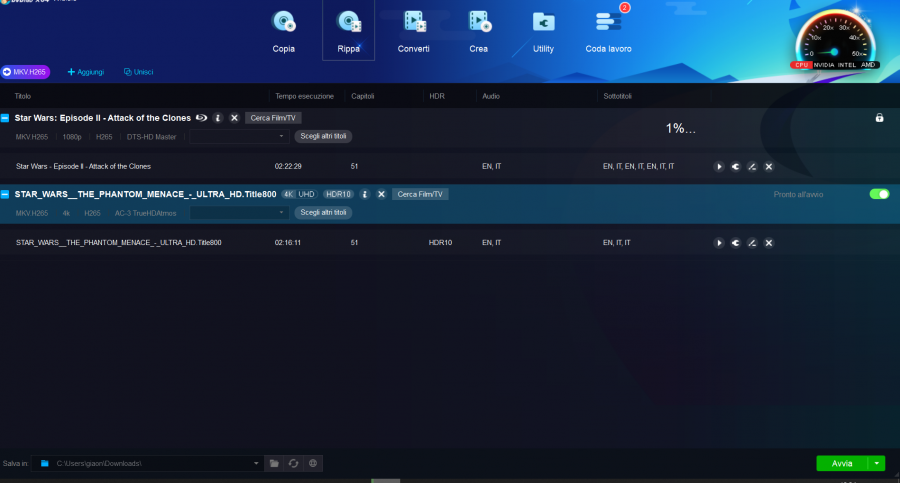The width and height of the screenshot is (900, 483).
Task: Click Audio EN, IT of PHANTOM_MENACE Title800
Action: pos(491,243)
